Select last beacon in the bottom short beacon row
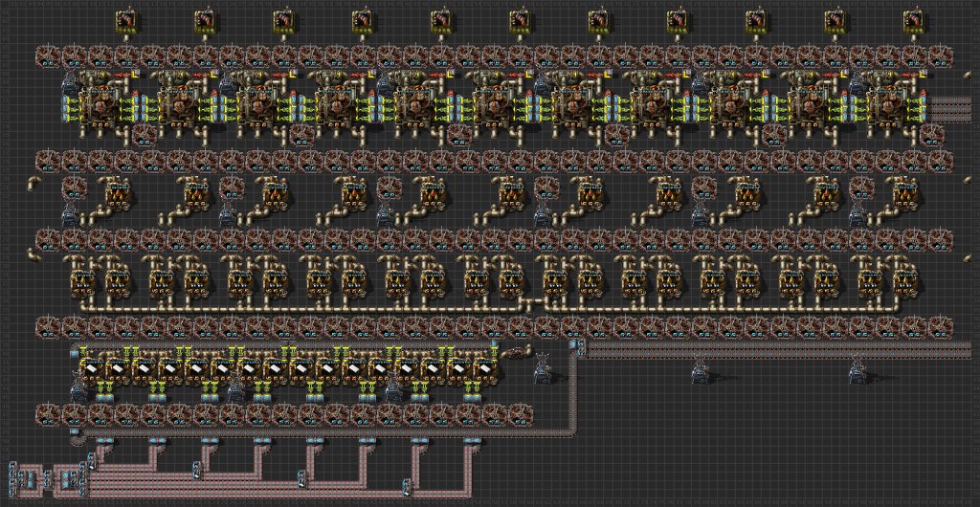Image resolution: width=980 pixels, height=507 pixels. [521, 415]
